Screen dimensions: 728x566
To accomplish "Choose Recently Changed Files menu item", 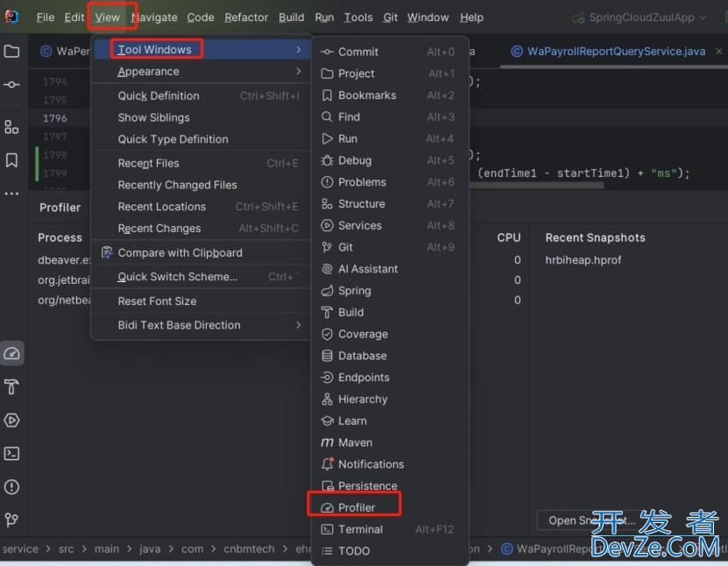I will tap(201, 185).
